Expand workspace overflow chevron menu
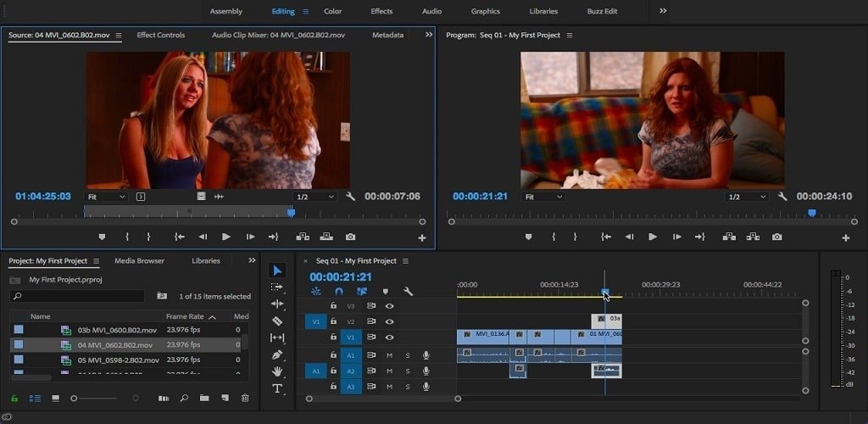The height and width of the screenshot is (424, 868). pyautogui.click(x=663, y=11)
